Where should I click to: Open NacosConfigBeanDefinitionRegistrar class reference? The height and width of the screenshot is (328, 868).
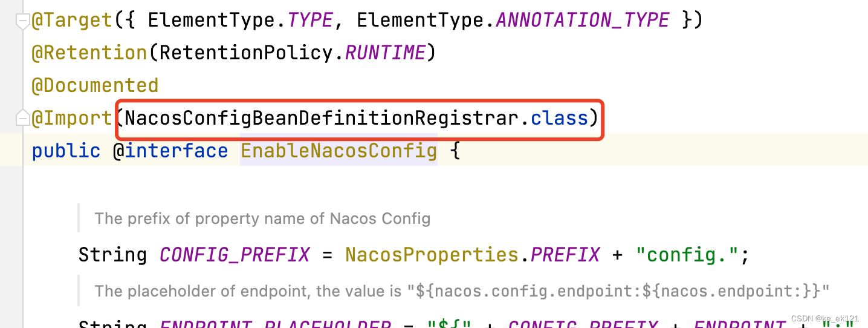tap(322, 118)
